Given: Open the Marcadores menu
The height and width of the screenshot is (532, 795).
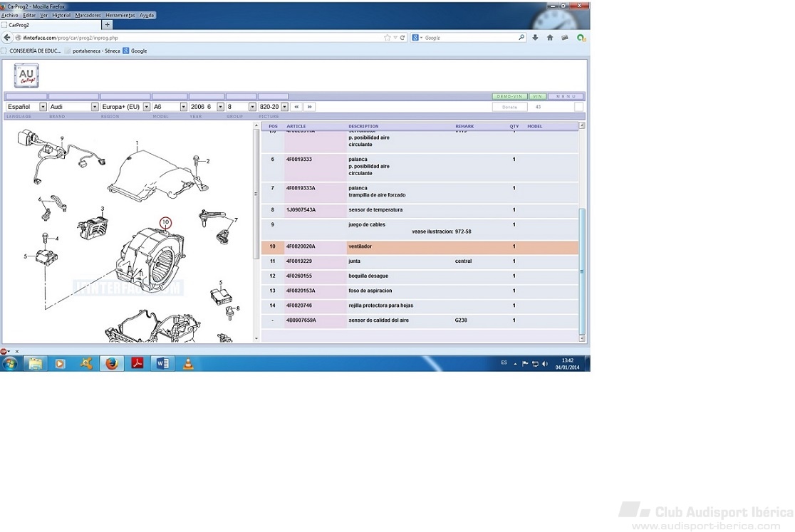Looking at the screenshot, I should coord(88,15).
